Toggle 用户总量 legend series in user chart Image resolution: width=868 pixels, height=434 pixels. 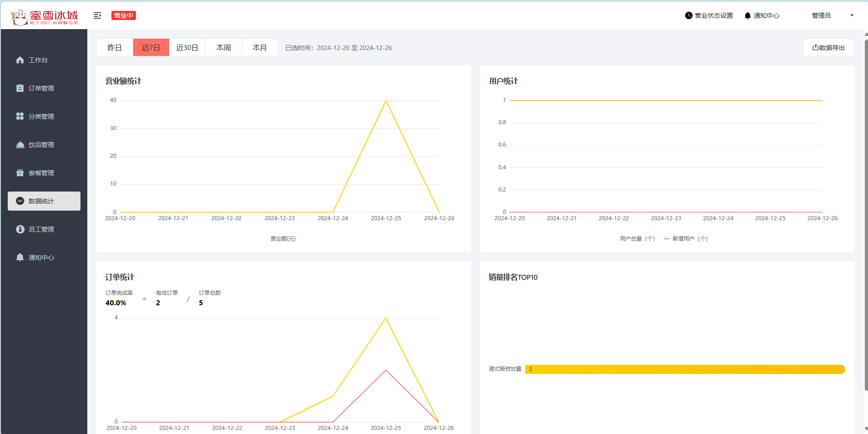click(x=637, y=239)
